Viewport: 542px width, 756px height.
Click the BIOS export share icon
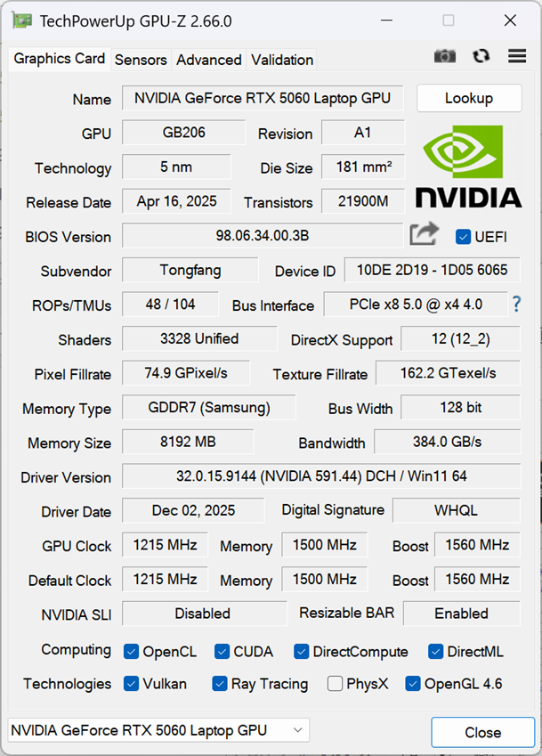[x=424, y=234]
